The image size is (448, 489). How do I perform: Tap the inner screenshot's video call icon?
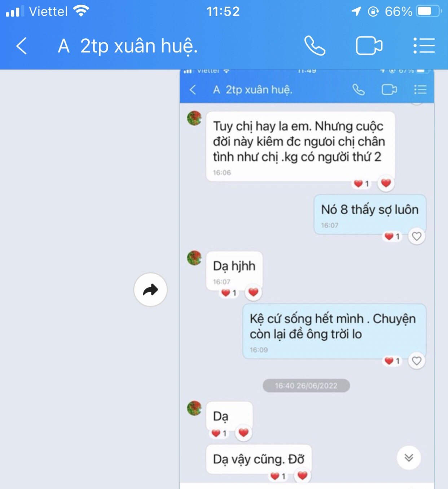pos(390,89)
